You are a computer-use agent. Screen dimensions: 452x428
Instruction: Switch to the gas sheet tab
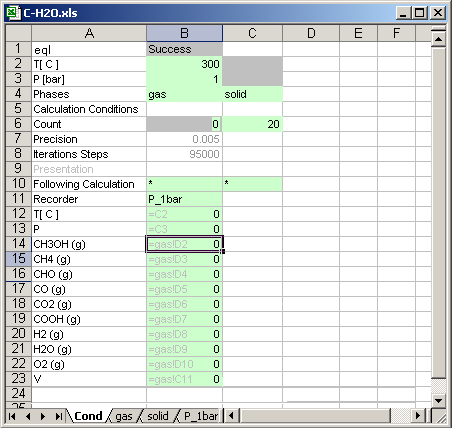pos(124,416)
